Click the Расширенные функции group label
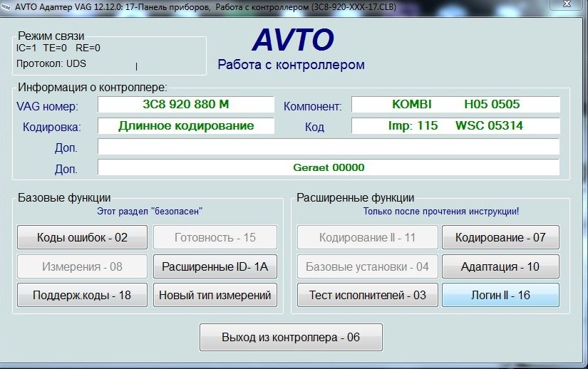This screenshot has width=588, height=369. (x=356, y=197)
